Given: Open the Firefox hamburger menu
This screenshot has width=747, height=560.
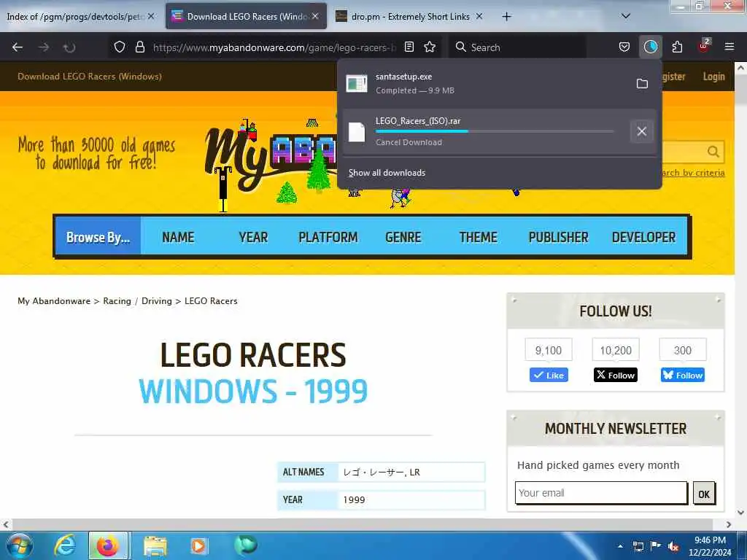Looking at the screenshot, I should (729, 47).
